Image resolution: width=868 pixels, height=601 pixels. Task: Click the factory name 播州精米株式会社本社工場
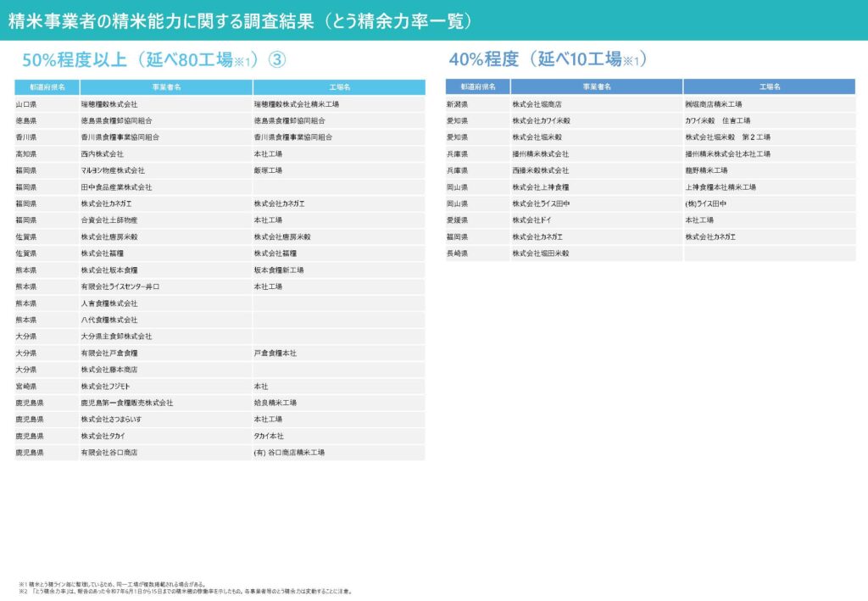point(728,153)
